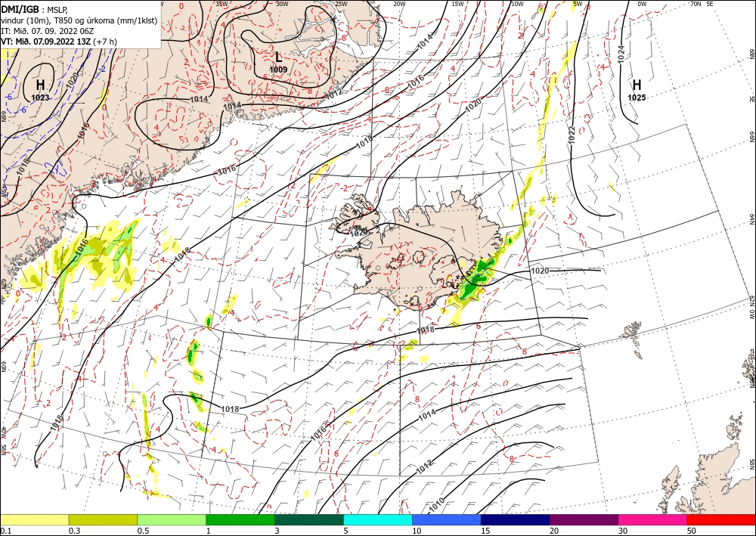
Task: Click the 'IT: Mið. 07. 09. 2022 06Z' line
Action: tap(46, 31)
